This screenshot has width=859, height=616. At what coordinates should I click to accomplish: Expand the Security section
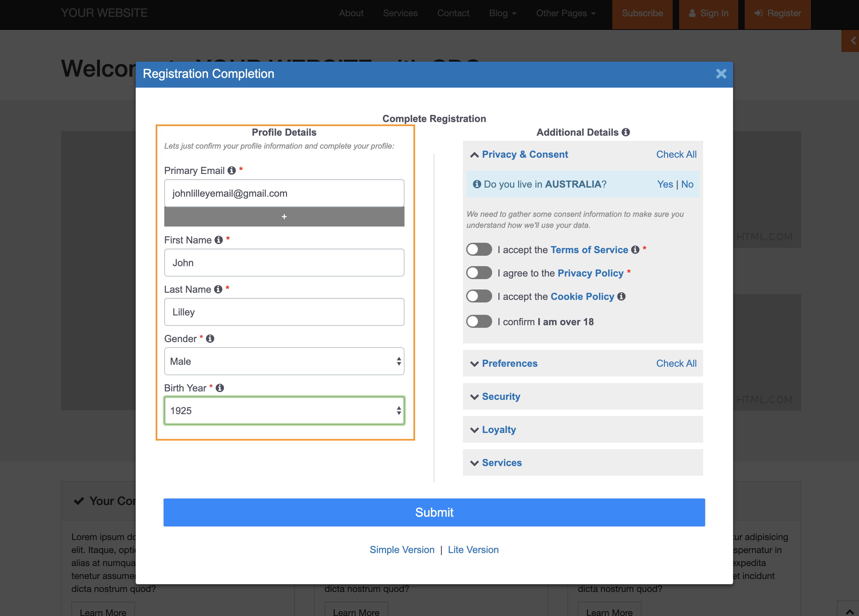tap(501, 396)
